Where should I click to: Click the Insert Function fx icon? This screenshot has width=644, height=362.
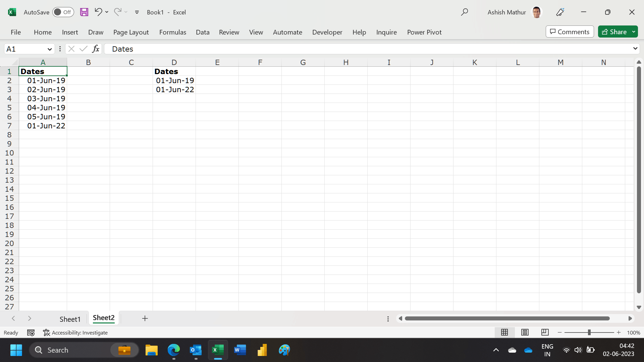(96, 49)
